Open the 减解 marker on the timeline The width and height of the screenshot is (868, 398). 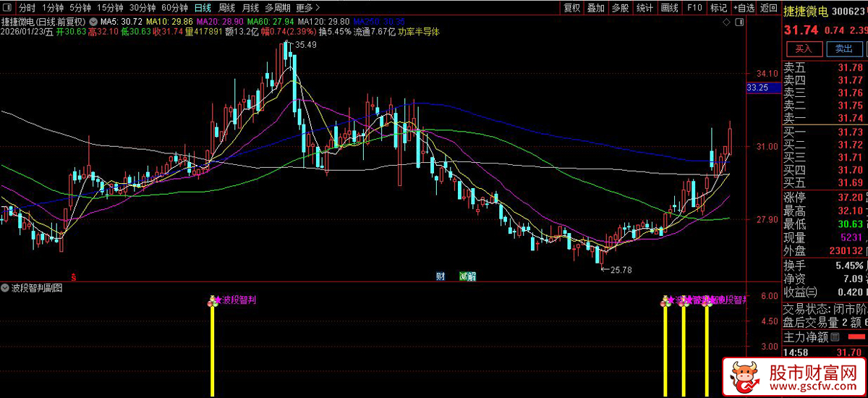coord(467,276)
